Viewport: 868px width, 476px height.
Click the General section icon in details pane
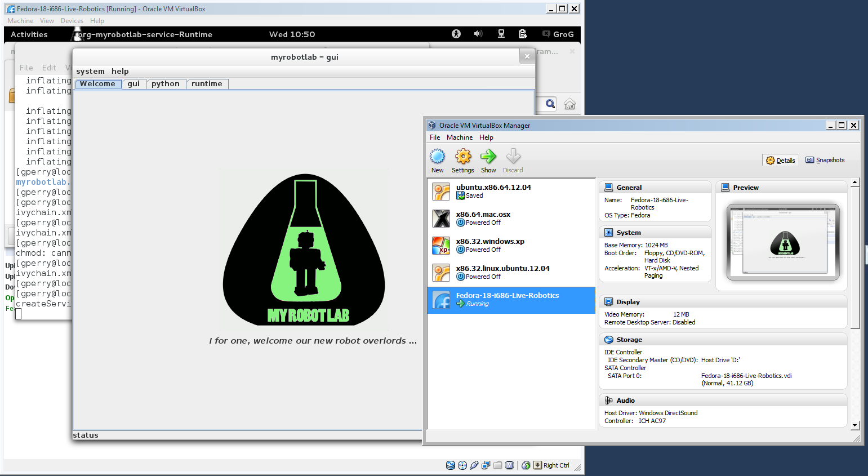[608, 187]
